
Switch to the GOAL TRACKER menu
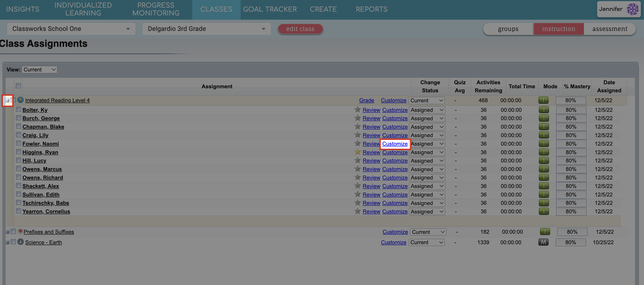coord(270,9)
